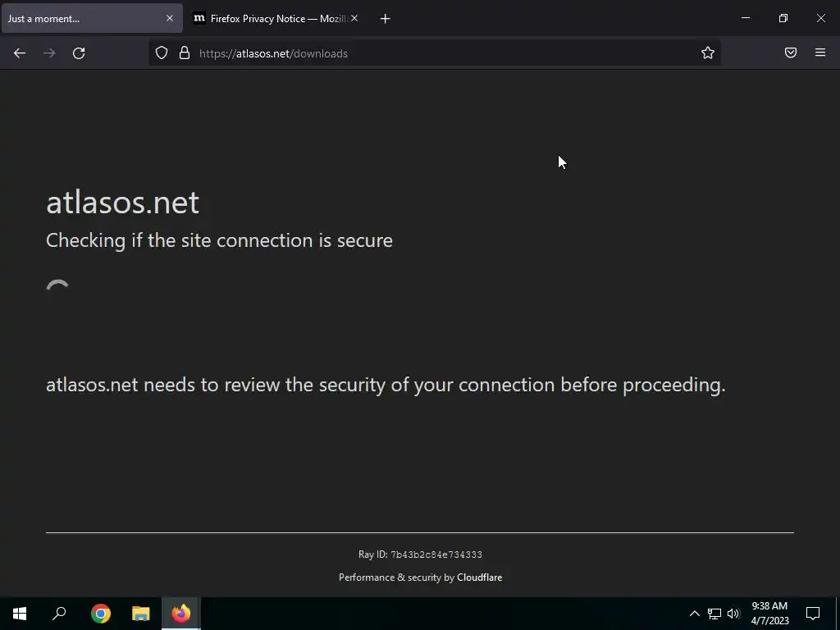Close the 'Just a moment...' tab
Viewport: 840px width, 630px height.
(x=169, y=18)
